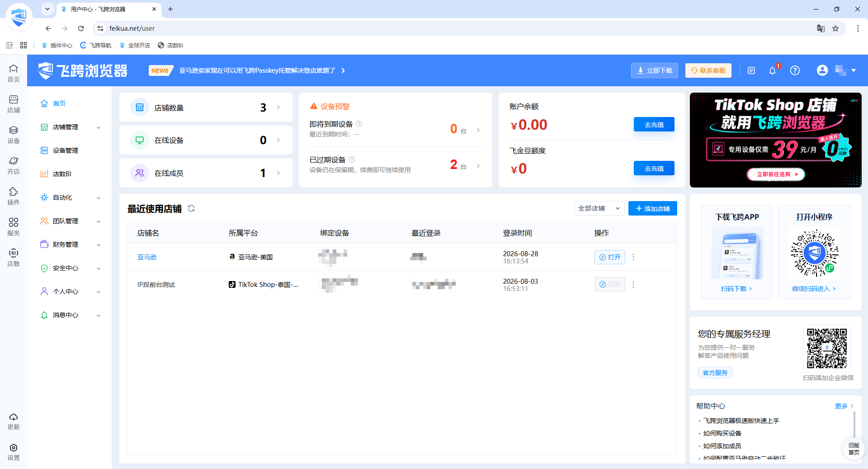
Task: Click the 微信扫码进入 link
Action: click(814, 289)
